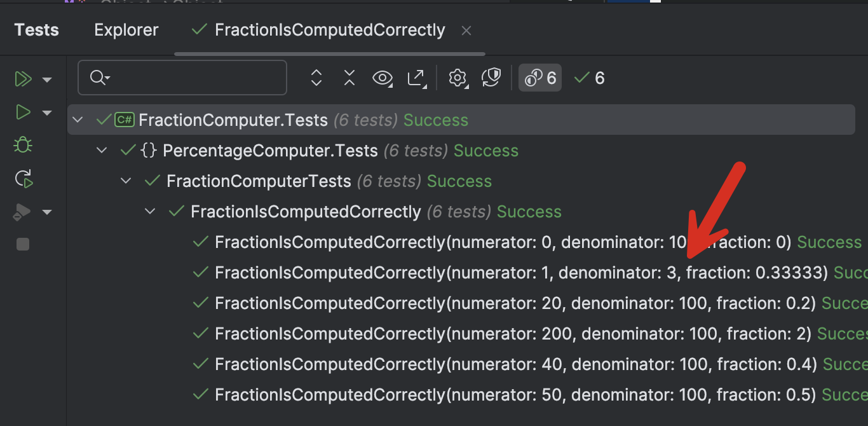This screenshot has width=868, height=426.
Task: Click inside the test search field
Action: pyautogui.click(x=182, y=78)
